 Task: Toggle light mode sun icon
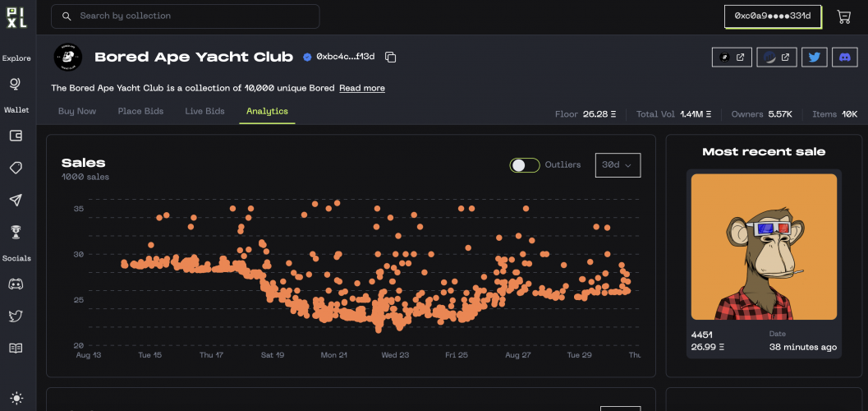coord(16,397)
